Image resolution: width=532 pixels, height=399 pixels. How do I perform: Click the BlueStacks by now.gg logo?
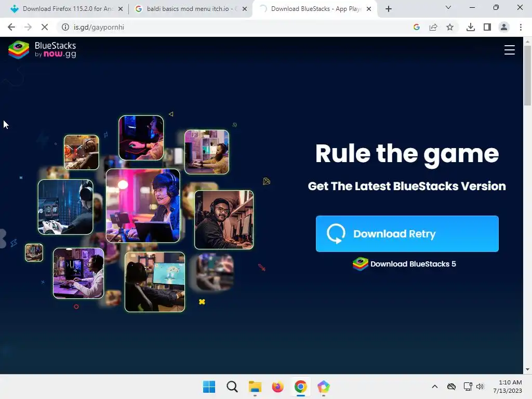click(x=42, y=50)
